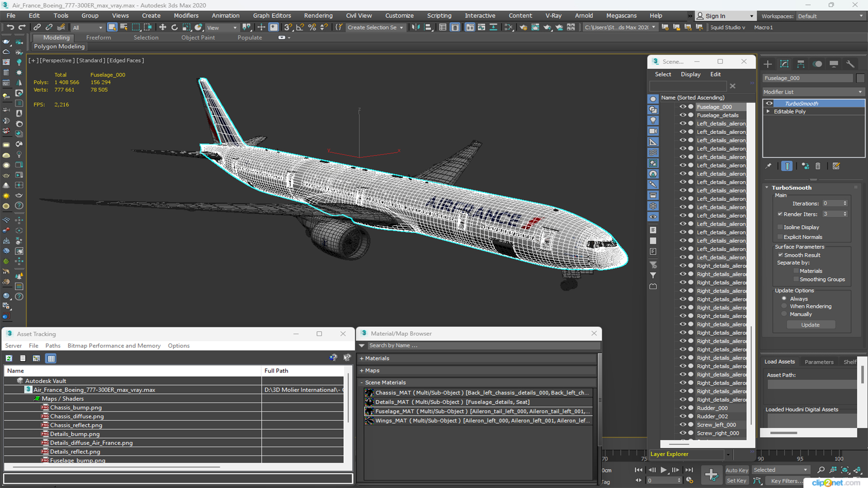The height and width of the screenshot is (488, 868).
Task: Click Search by Name field in Material Browser
Action: click(484, 345)
